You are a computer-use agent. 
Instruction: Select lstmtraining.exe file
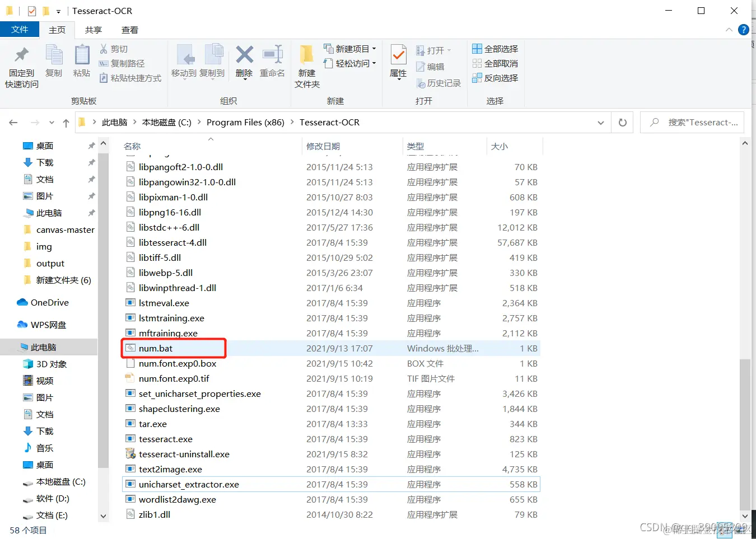coord(332,318)
